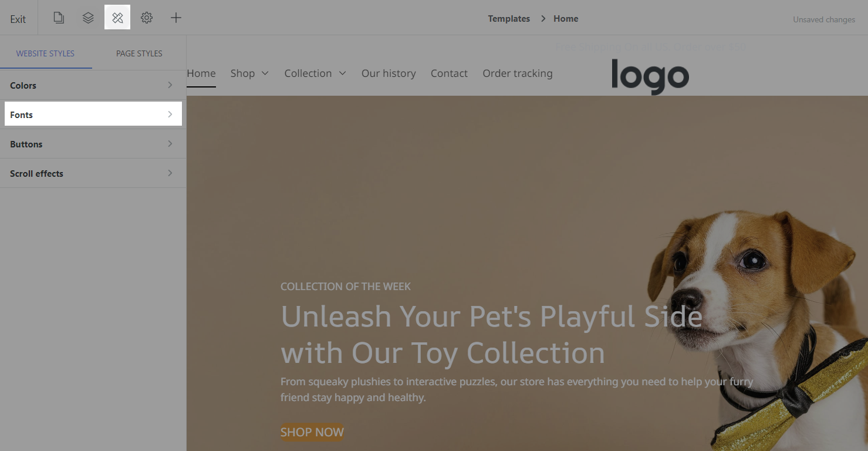Click the plus icon to add element

(176, 18)
